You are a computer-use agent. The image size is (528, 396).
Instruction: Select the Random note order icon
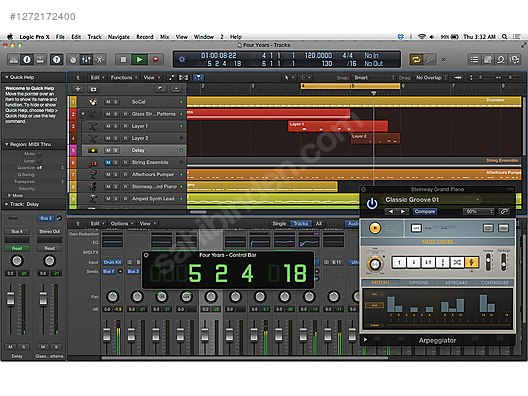click(457, 262)
